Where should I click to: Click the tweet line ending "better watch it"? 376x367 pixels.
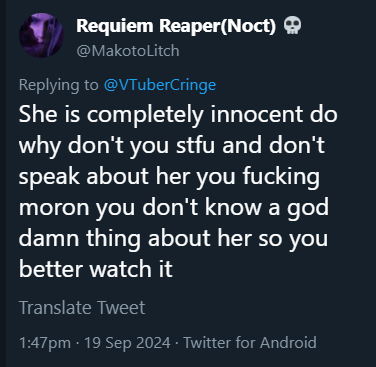(96, 269)
